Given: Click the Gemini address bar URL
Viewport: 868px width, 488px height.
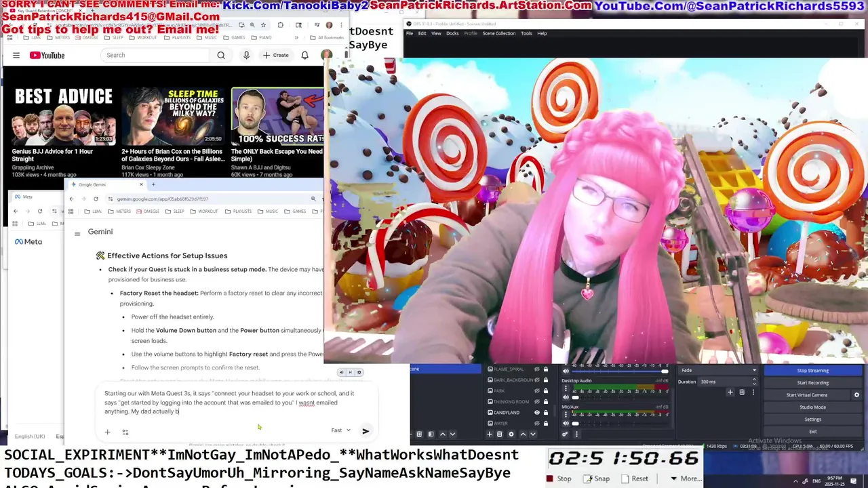Looking at the screenshot, I should [163, 199].
